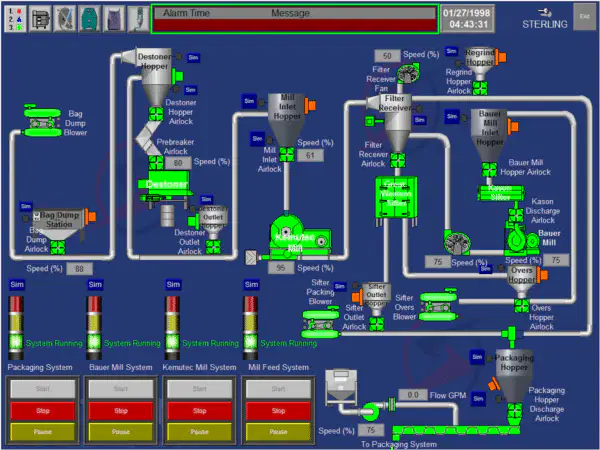Select the green pump beside Flow GPM
600x450 pixels.
(370, 412)
